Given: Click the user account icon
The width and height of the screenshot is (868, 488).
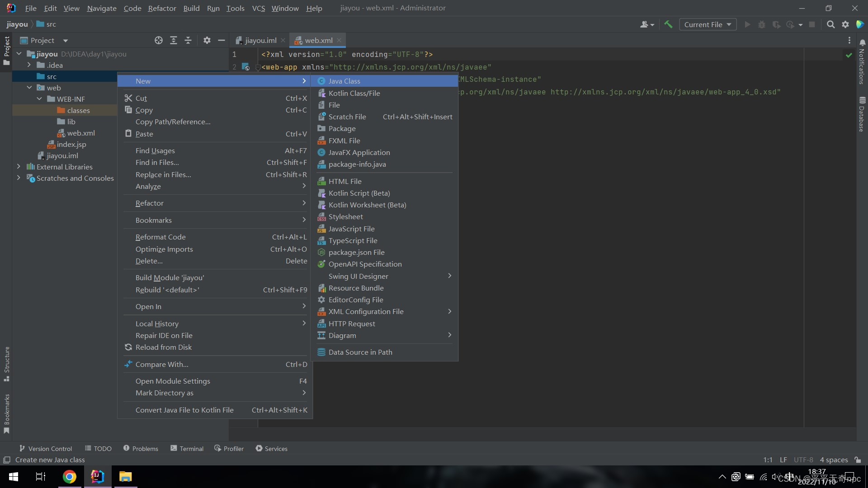Looking at the screenshot, I should click(x=647, y=24).
